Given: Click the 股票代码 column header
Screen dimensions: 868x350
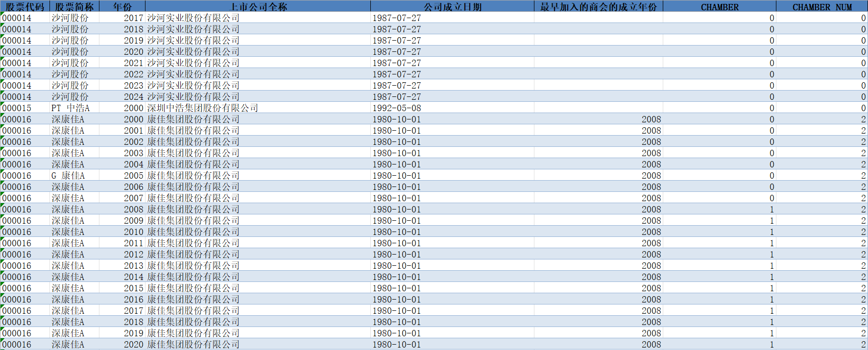Looking at the screenshot, I should tap(25, 7).
